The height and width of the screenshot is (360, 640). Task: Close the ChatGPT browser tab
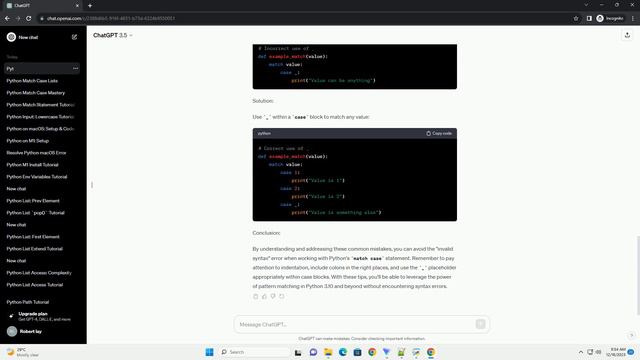coord(77,6)
